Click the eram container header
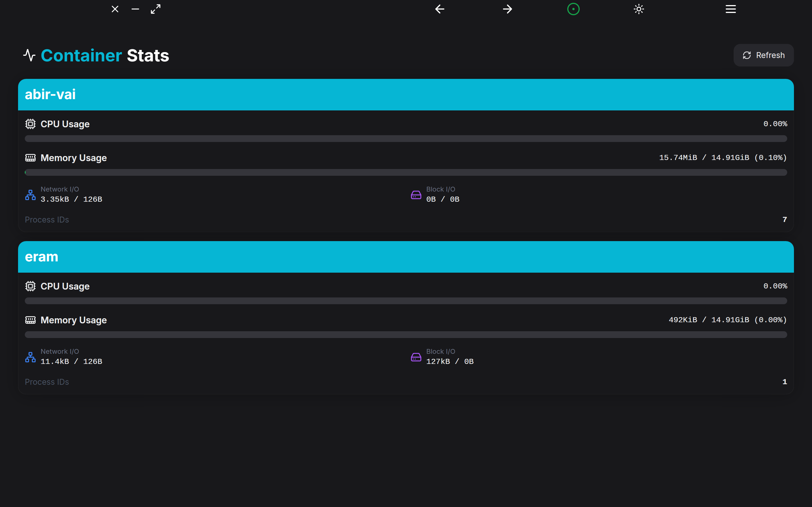 coord(406,257)
